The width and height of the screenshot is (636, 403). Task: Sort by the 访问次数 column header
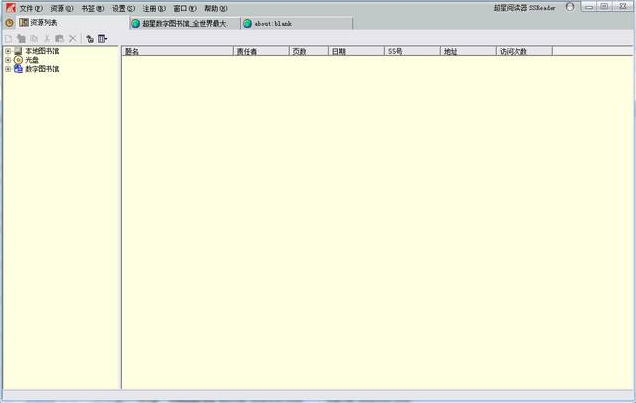tap(524, 51)
